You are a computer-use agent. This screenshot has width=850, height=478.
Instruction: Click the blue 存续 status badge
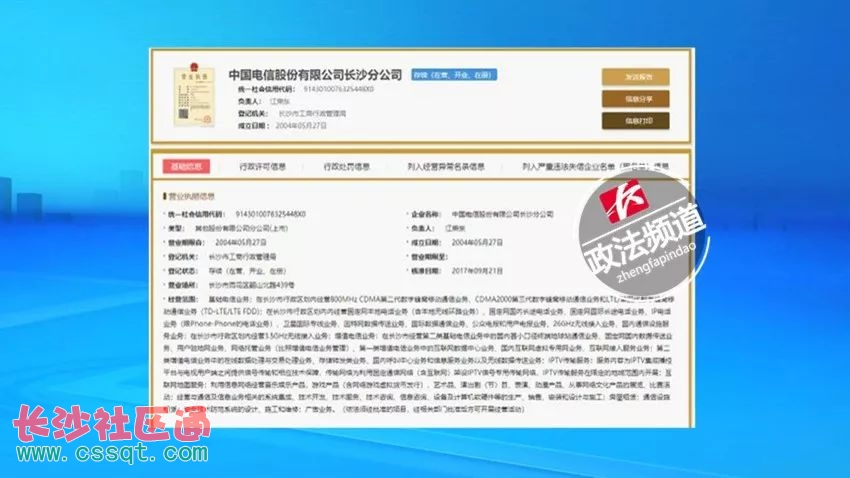(x=454, y=75)
